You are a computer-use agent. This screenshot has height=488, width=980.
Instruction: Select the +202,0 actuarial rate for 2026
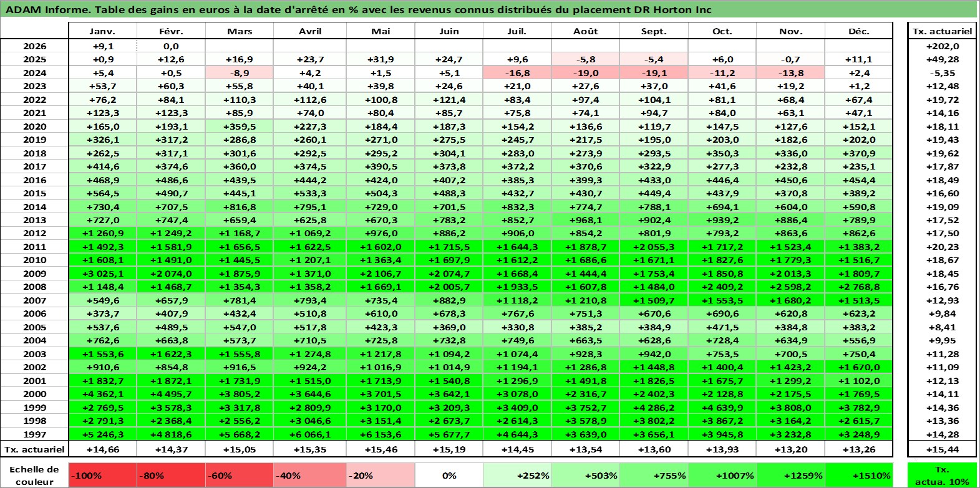(942, 46)
